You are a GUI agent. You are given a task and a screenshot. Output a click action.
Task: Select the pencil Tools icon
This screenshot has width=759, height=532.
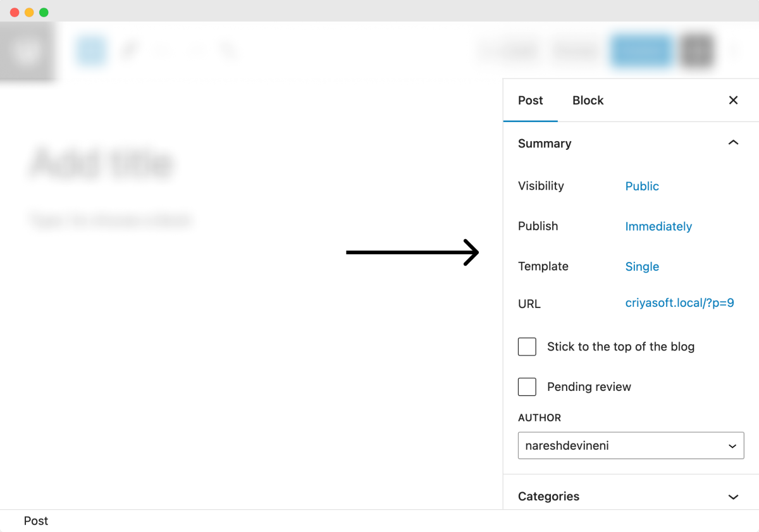130,51
